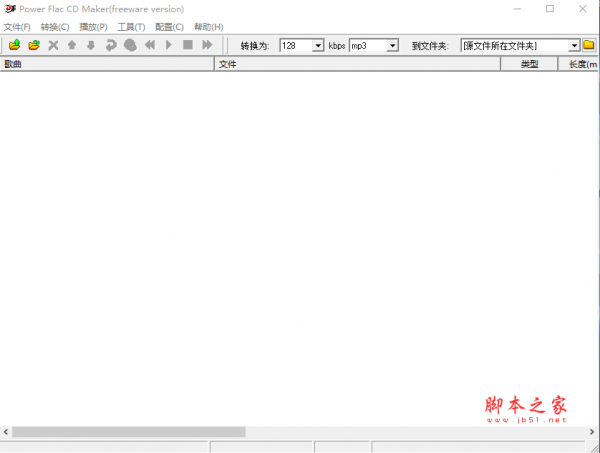Sort by the 歌曲 column header

tap(107, 64)
